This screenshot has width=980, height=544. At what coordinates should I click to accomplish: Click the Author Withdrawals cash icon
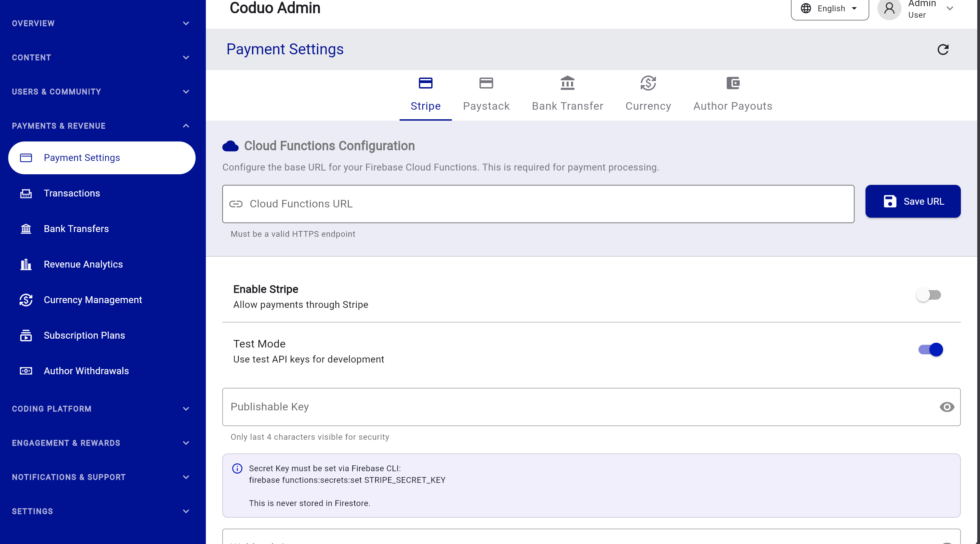26,371
